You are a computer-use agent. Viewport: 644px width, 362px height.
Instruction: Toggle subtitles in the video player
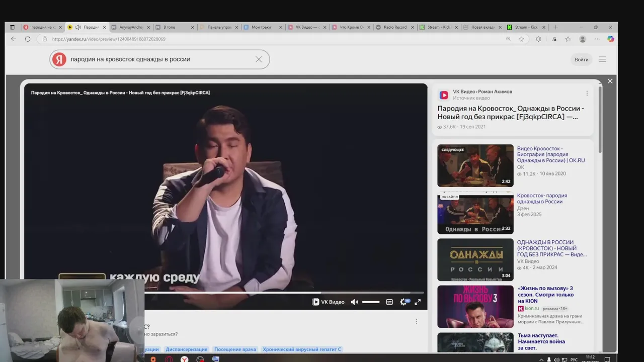(x=389, y=302)
